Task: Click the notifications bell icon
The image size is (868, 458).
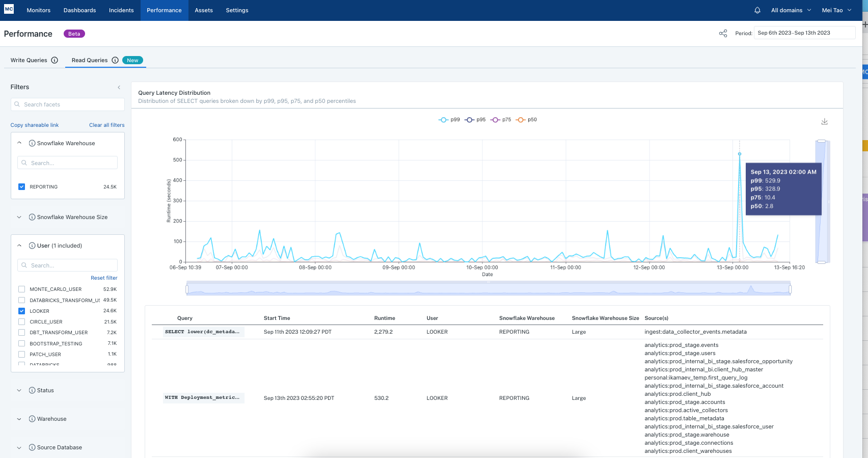Action: pos(757,10)
